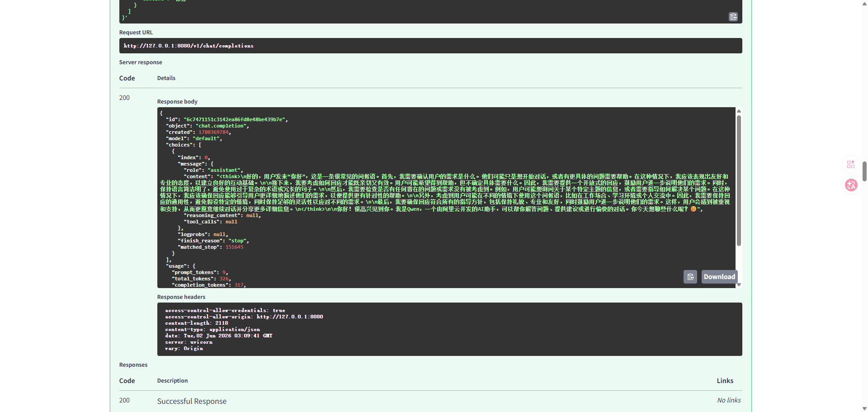Click the "role": "assistant" line
The height and width of the screenshot is (412, 868).
(x=213, y=170)
